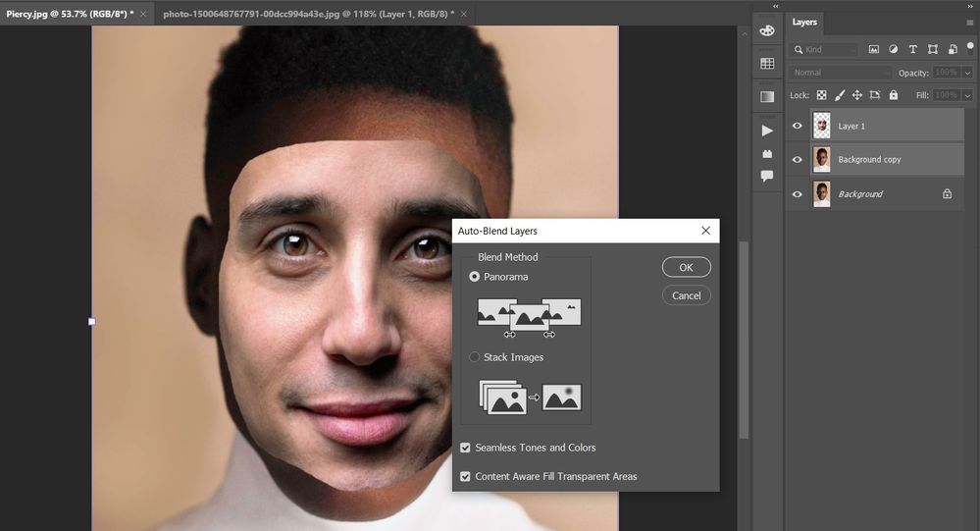980x531 pixels.
Task: Open the Swatches grid panel icon
Action: point(767,63)
